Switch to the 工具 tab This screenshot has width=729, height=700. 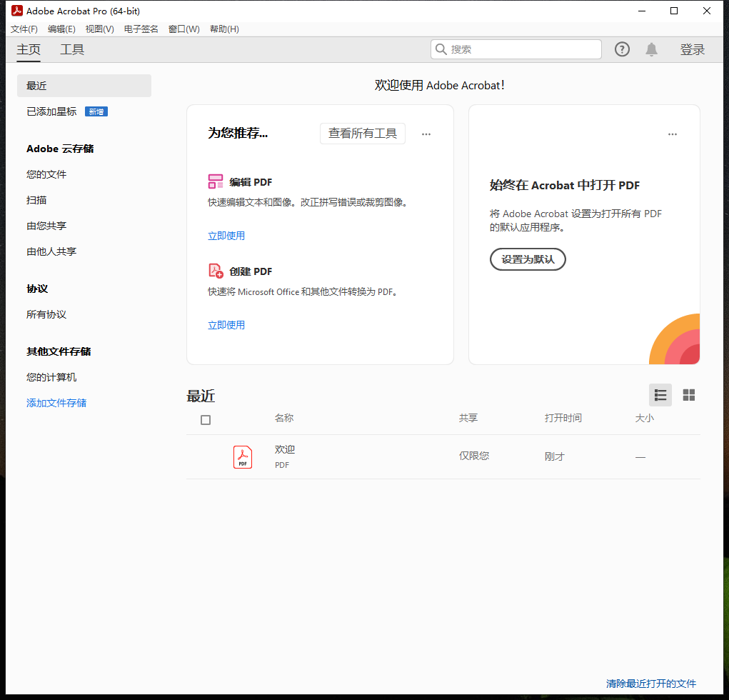tap(72, 49)
